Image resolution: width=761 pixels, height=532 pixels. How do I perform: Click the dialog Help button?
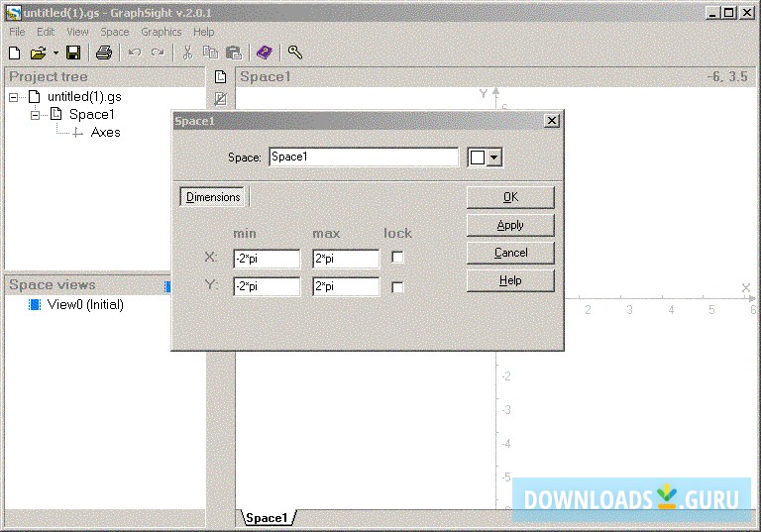click(510, 280)
